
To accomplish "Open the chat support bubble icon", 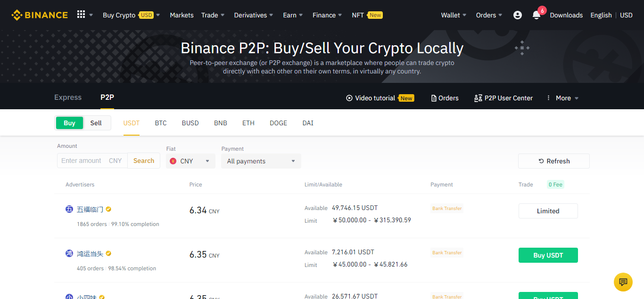I will click(623, 282).
